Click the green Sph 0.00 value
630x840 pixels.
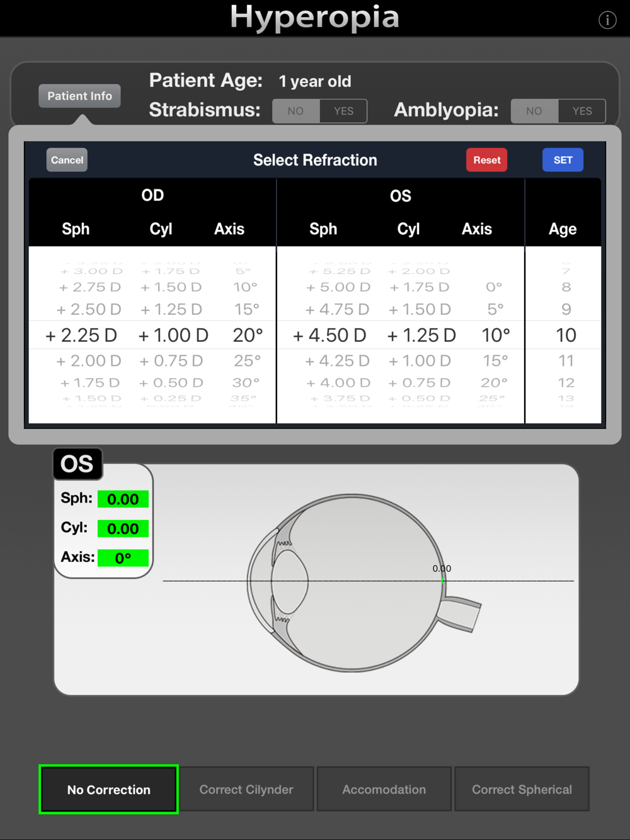(x=123, y=499)
